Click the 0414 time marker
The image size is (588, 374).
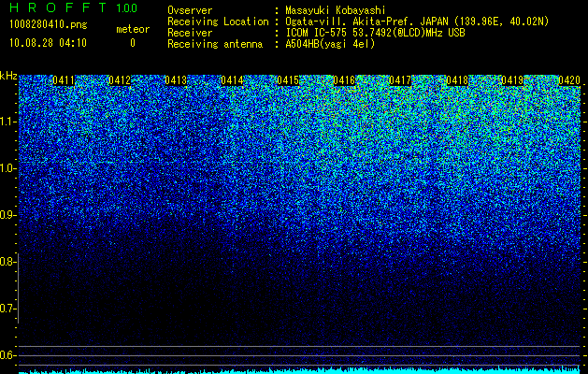(x=232, y=80)
